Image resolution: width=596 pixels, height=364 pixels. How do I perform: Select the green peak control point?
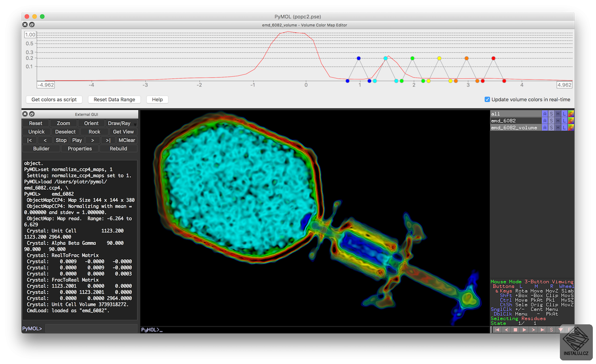(412, 58)
